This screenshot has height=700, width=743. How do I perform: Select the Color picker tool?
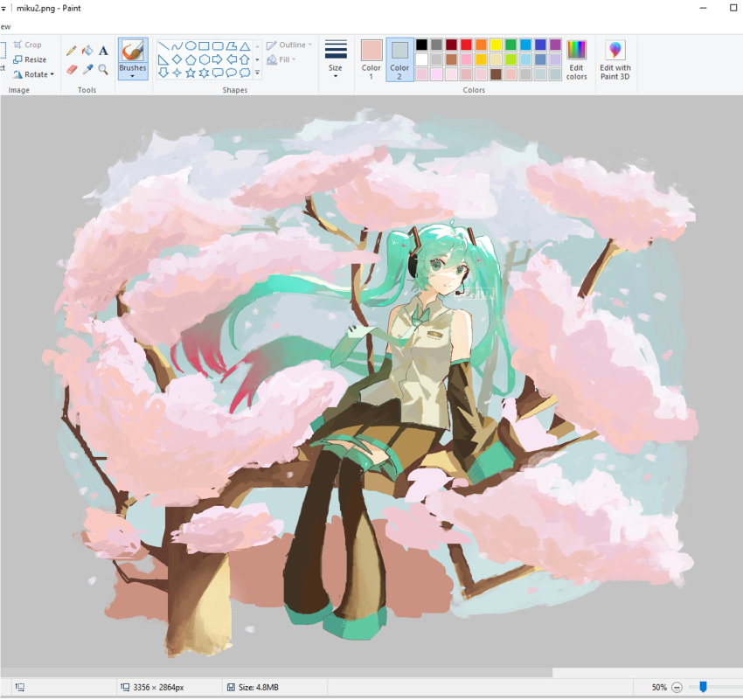click(88, 69)
